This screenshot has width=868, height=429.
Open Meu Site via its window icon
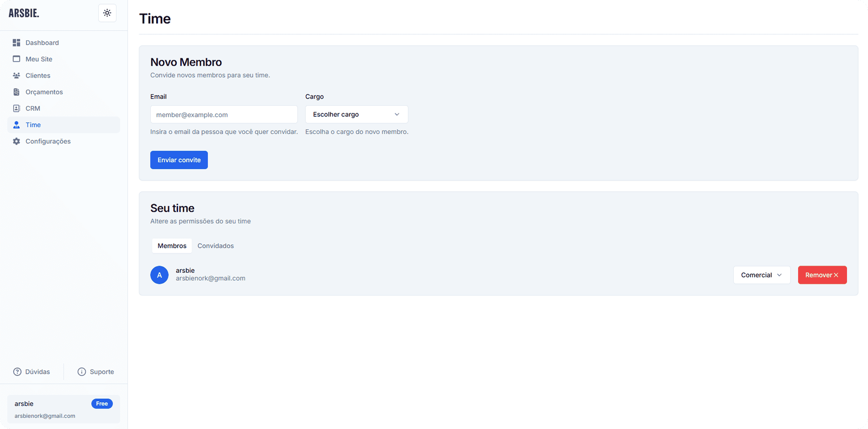[16, 59]
